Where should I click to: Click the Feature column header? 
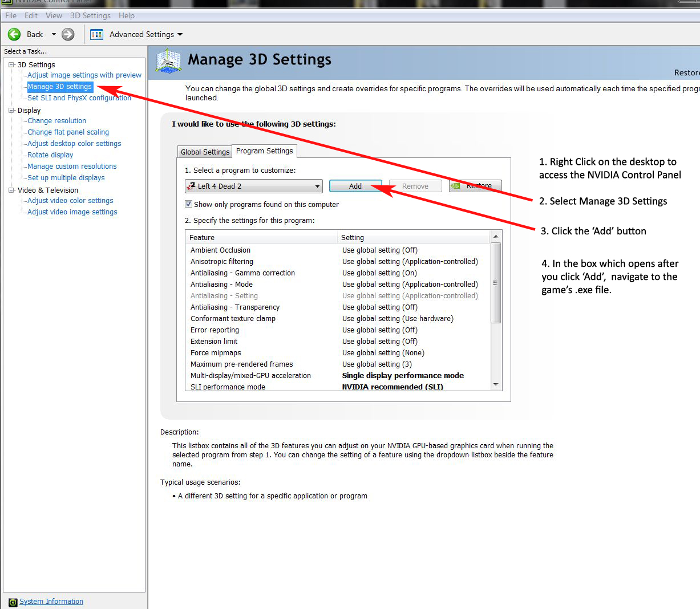[x=261, y=237]
